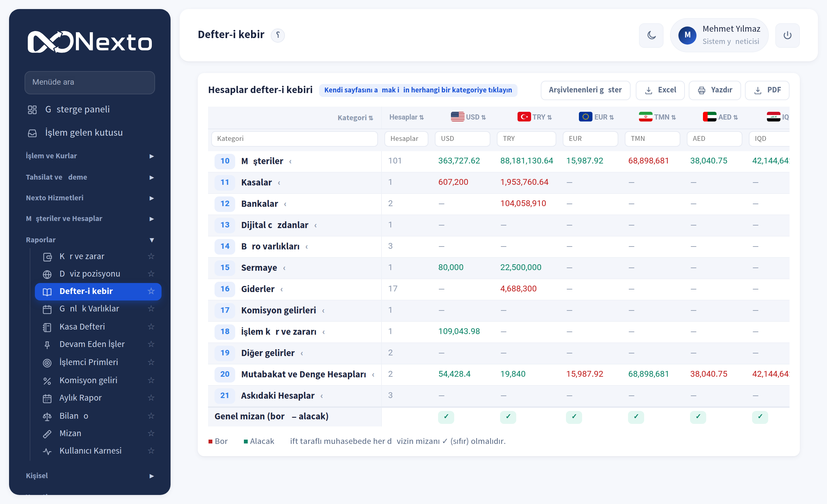Collapse the Raporlar menu section

[x=89, y=240]
